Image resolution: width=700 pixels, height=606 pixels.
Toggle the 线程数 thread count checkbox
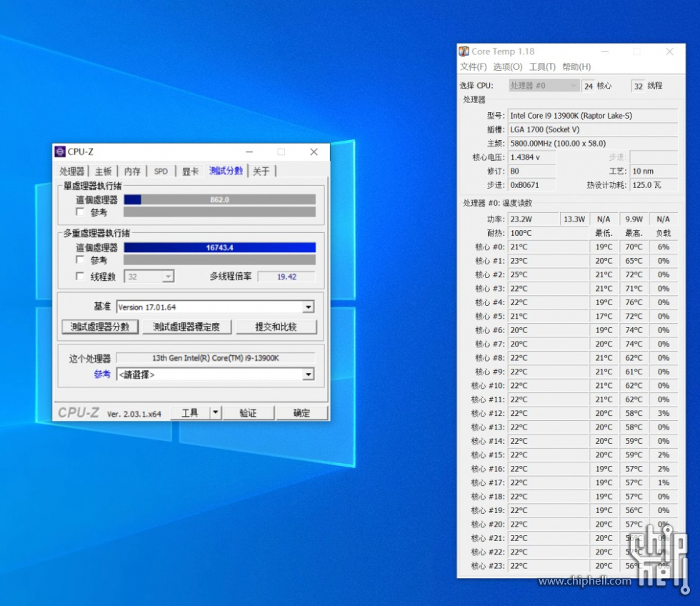[80, 276]
